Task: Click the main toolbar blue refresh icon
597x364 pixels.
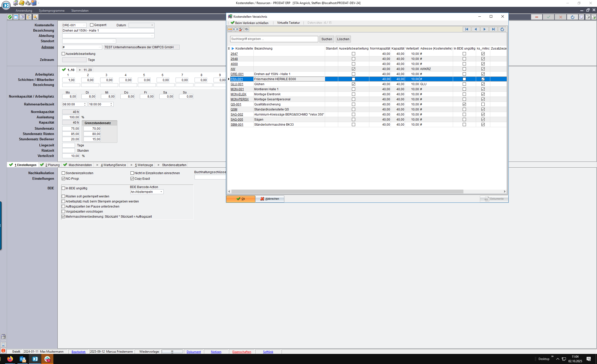Action: 572,17
